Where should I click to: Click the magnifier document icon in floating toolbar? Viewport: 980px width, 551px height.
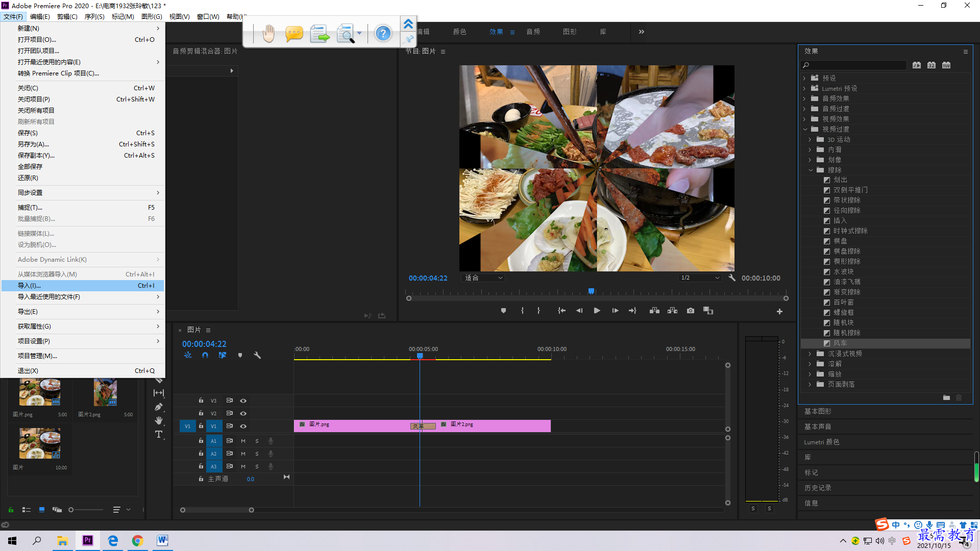coord(346,34)
